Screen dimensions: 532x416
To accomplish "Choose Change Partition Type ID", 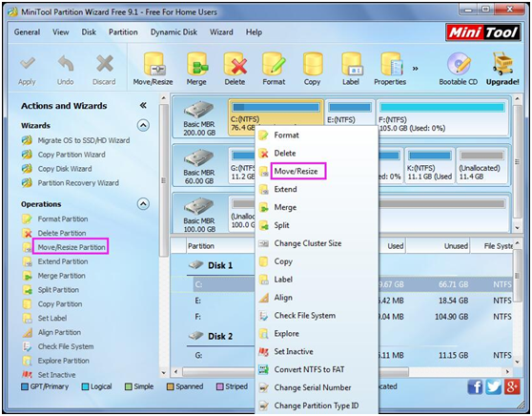I will [317, 406].
